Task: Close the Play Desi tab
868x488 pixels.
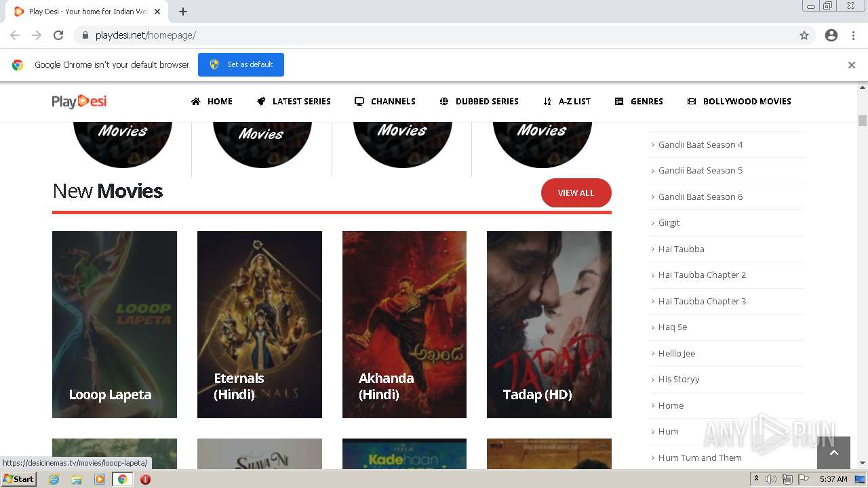Action: click(157, 12)
